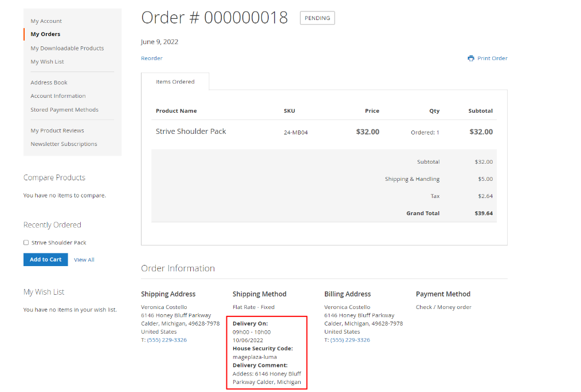The image size is (581, 392).
Task: View My Product Reviews
Action: (57, 130)
